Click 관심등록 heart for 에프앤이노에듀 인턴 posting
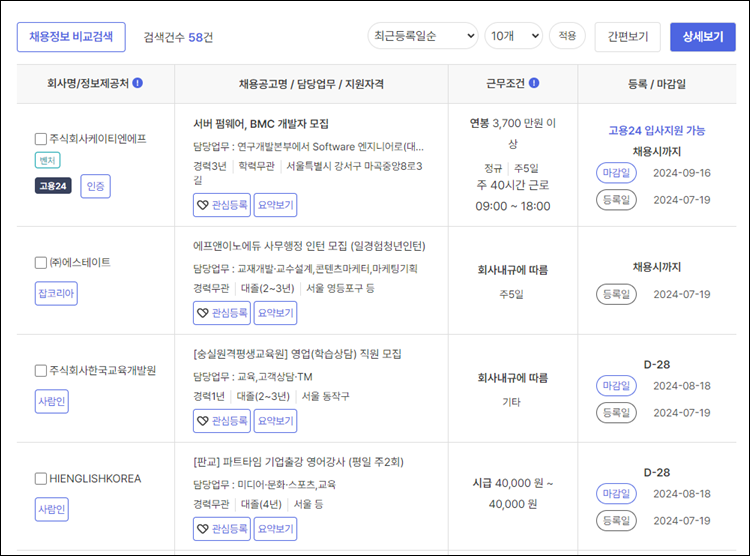 pyautogui.click(x=222, y=313)
